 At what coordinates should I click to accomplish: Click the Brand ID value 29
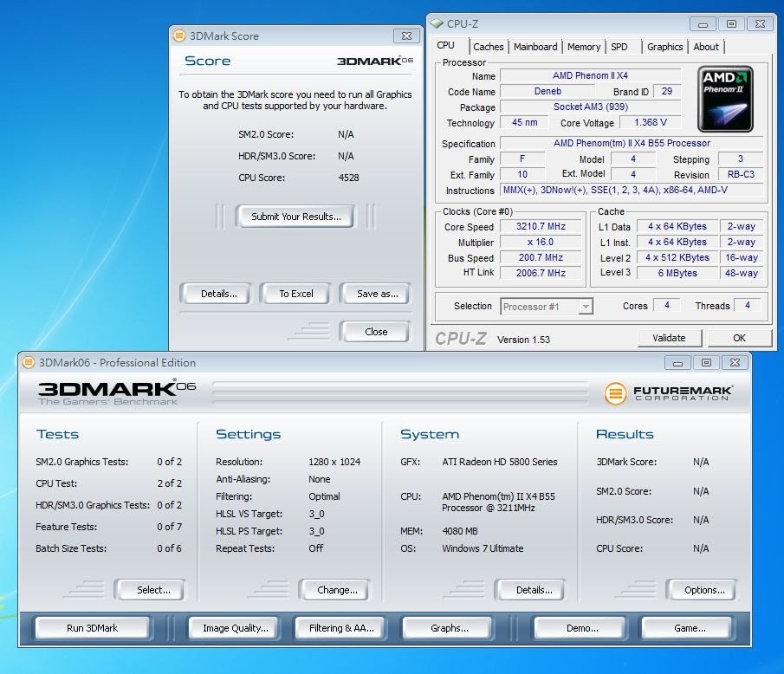click(x=666, y=91)
